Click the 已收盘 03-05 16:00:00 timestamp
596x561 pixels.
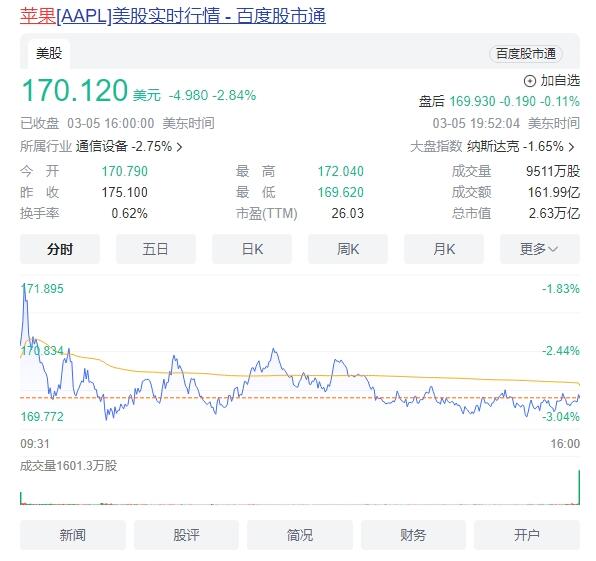[x=117, y=124]
